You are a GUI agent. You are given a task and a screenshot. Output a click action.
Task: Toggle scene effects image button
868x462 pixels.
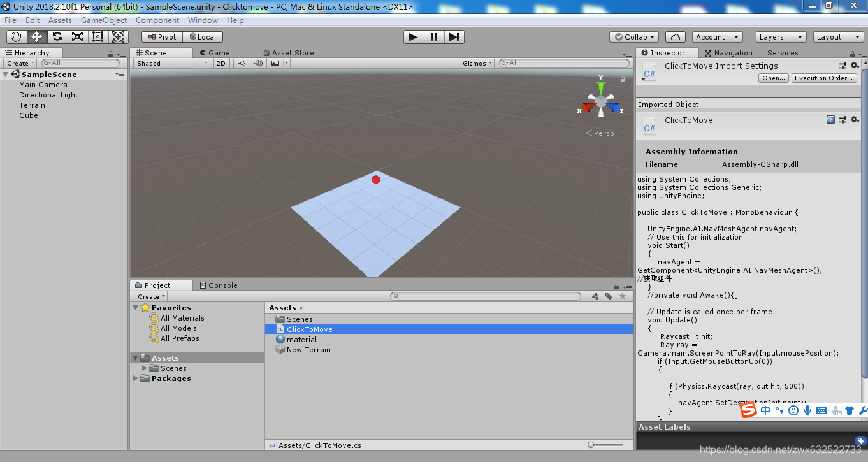click(275, 63)
